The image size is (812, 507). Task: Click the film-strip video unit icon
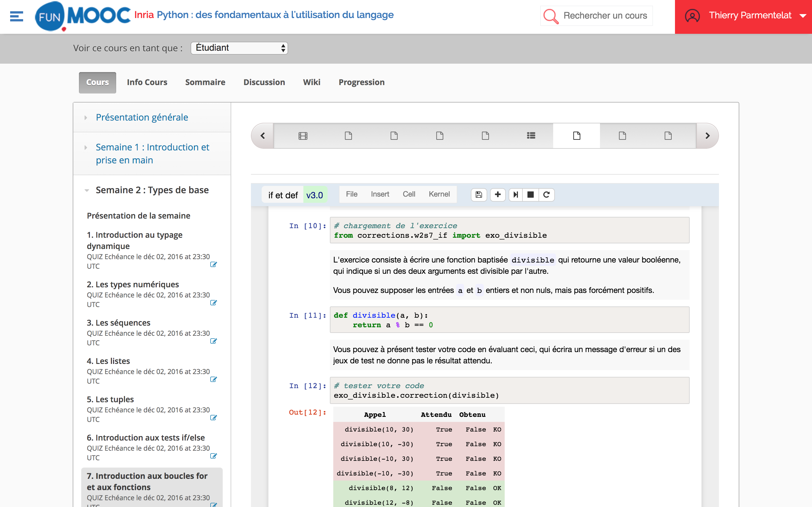tap(303, 136)
